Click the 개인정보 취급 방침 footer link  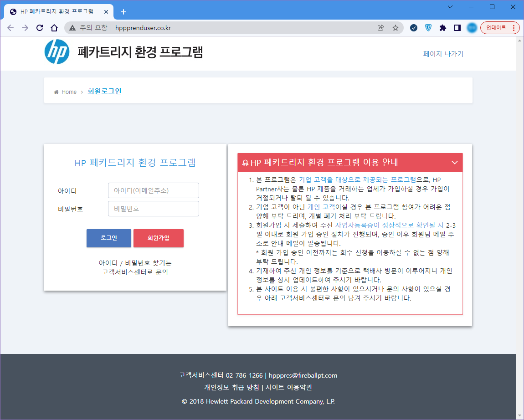point(231,387)
